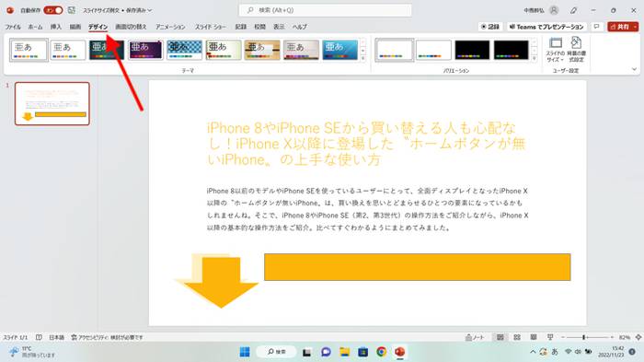Toggle the AutoSave (自動保存) switch
The height and width of the screenshot is (362, 644).
[x=53, y=10]
